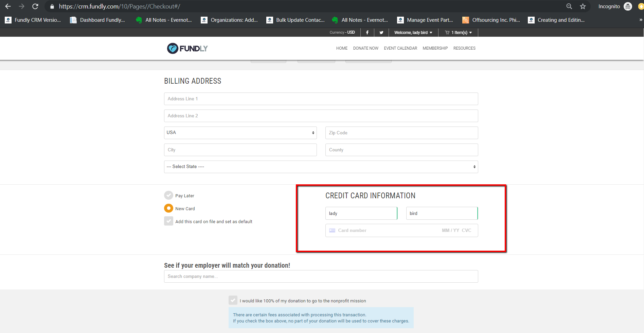The height and width of the screenshot is (333, 644).
Task: Open the Facebook page icon
Action: click(367, 32)
